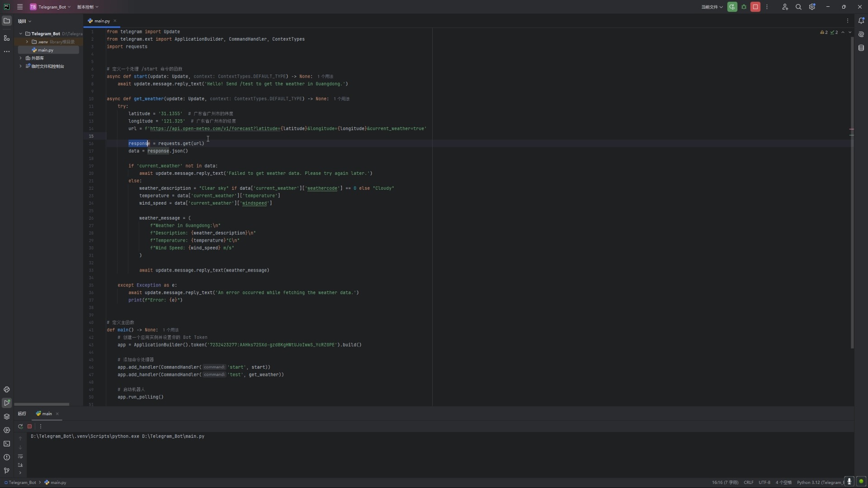
Task: Open the Python Console tool window
Action: coord(7,389)
